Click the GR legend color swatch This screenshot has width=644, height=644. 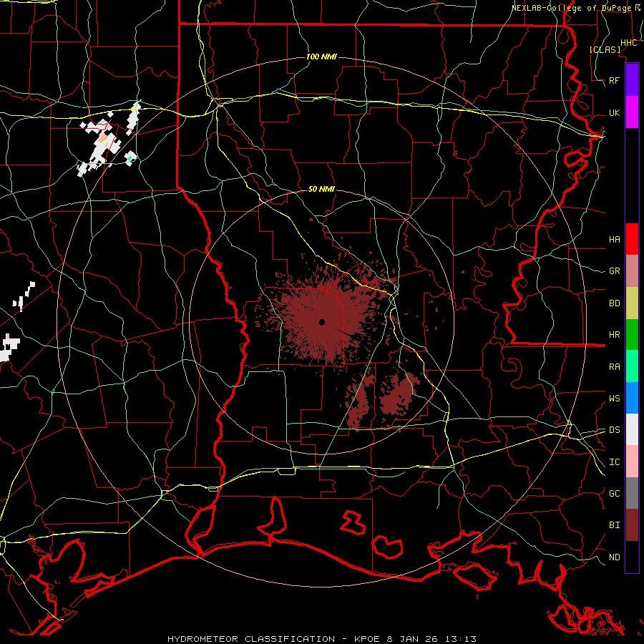[x=632, y=271]
